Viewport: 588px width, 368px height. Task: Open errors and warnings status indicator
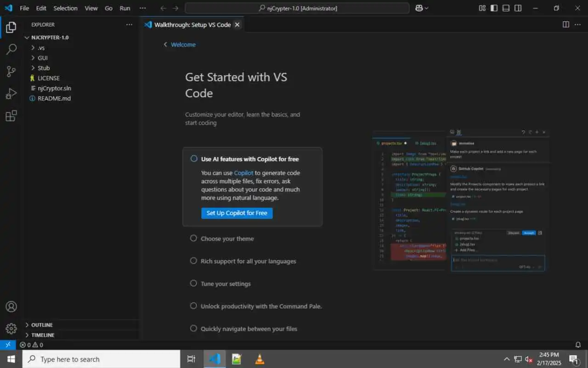[x=31, y=345]
